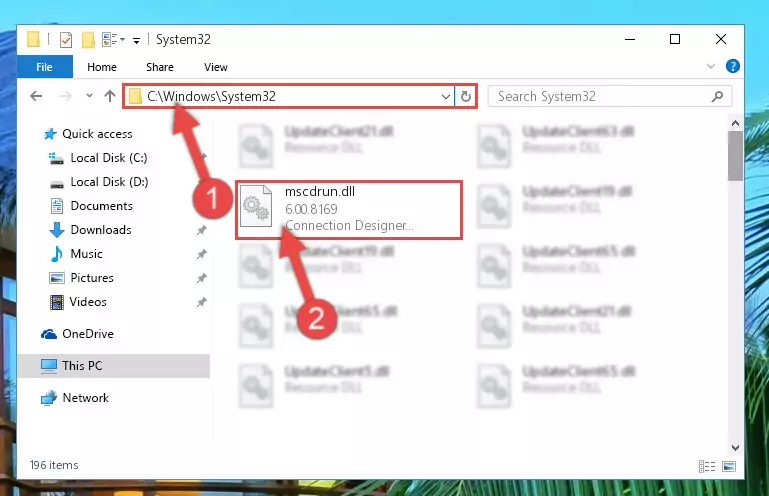The image size is (769, 496).
Task: Go back with the Back arrow
Action: coord(36,96)
